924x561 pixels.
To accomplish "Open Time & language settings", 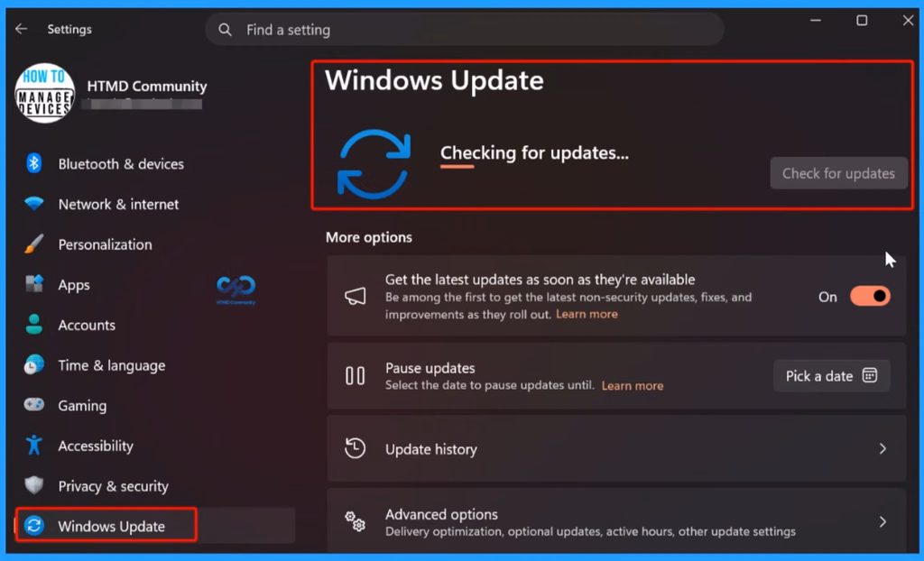I will [111, 366].
